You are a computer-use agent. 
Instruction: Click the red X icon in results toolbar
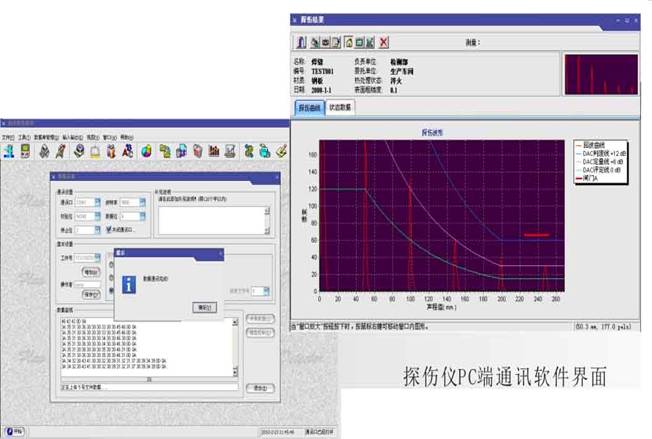point(384,42)
